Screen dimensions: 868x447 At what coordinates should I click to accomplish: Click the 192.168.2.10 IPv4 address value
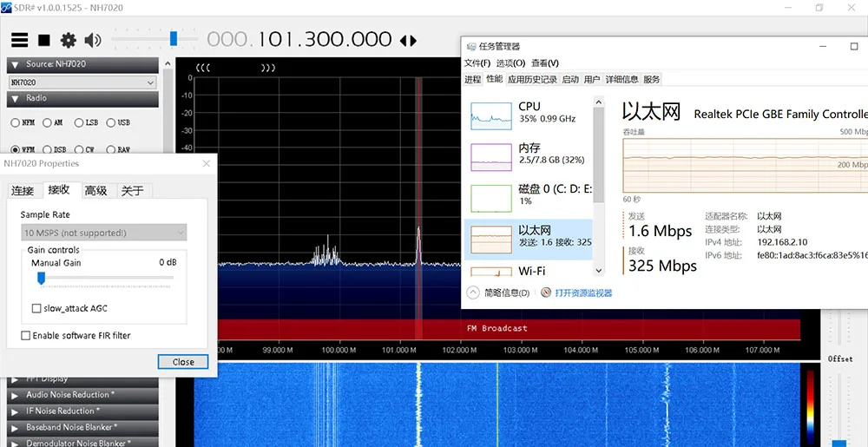pos(782,242)
